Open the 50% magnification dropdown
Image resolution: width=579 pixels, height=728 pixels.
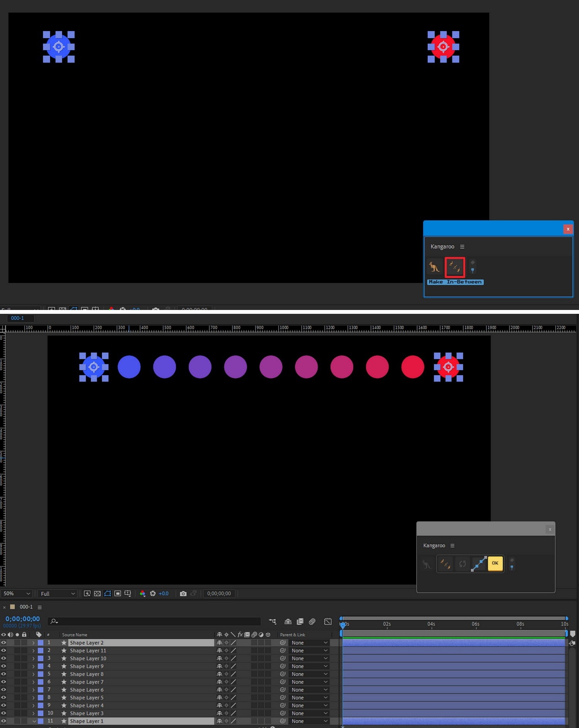[x=17, y=593]
